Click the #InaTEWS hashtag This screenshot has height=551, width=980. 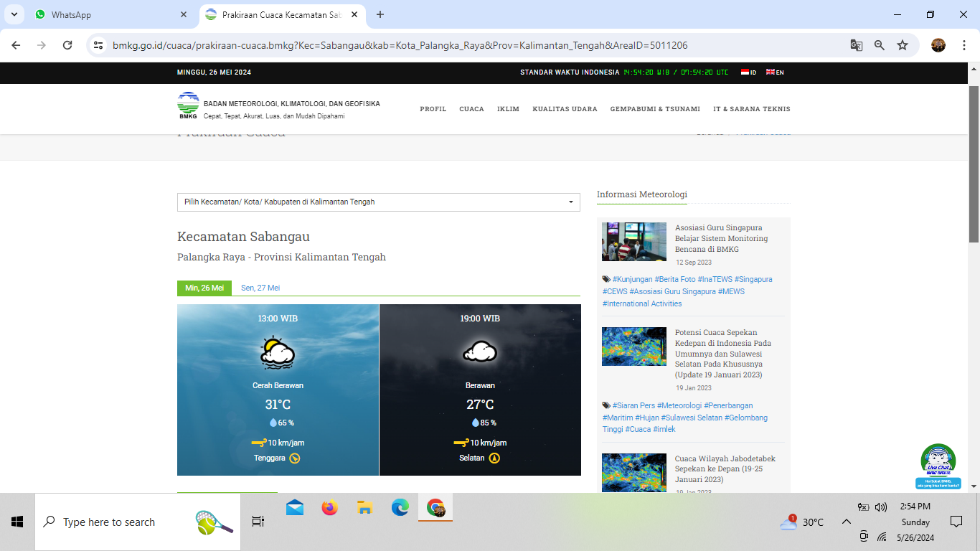[x=715, y=279]
